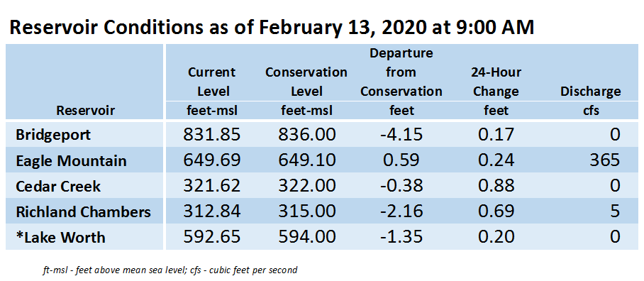Click the ft-msl footnote text
This screenshot has width=644, height=281.
170,270
